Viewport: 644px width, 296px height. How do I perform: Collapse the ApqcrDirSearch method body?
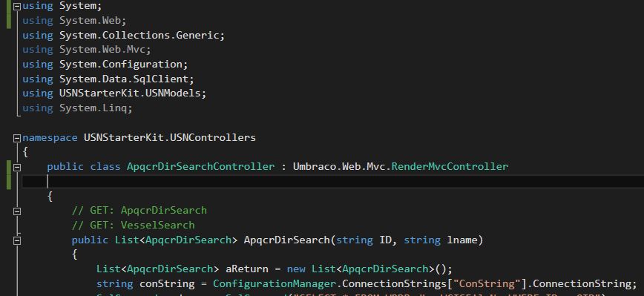[x=17, y=240]
